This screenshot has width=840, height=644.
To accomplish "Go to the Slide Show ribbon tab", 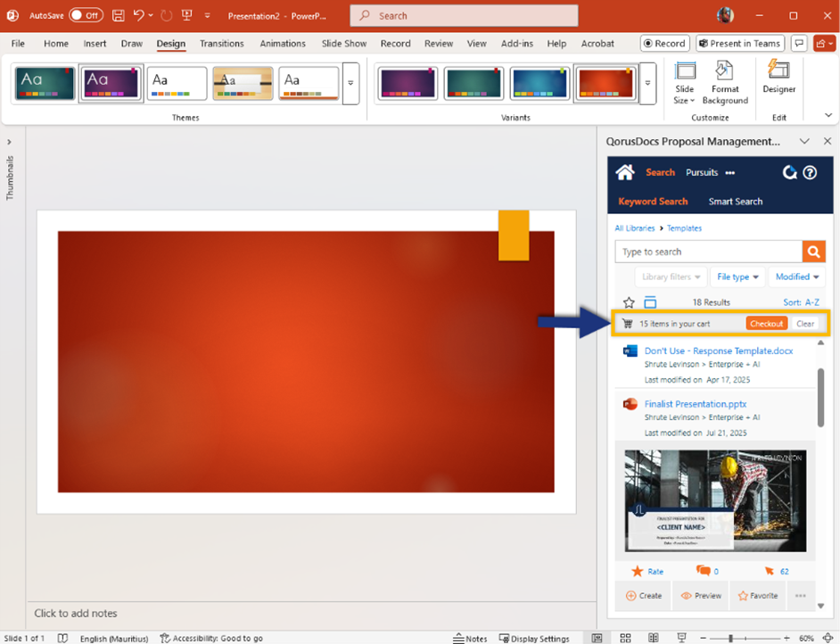I will [x=344, y=44].
